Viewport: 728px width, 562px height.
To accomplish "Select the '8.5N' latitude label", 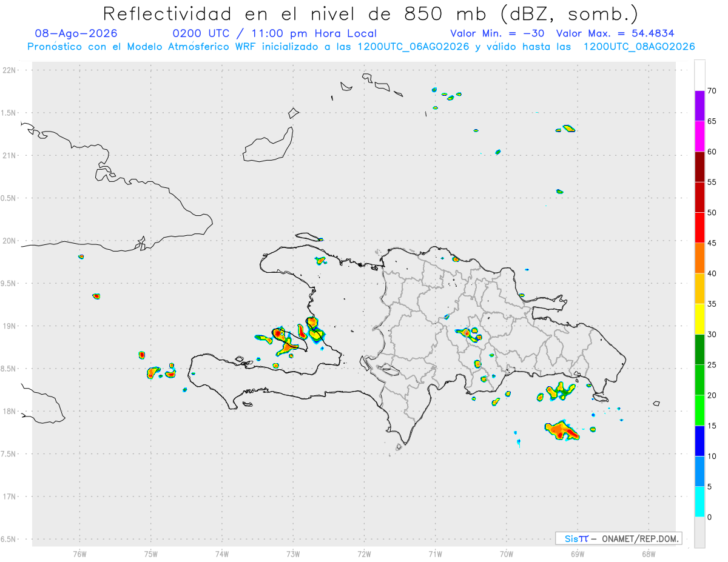I will 8,369.
